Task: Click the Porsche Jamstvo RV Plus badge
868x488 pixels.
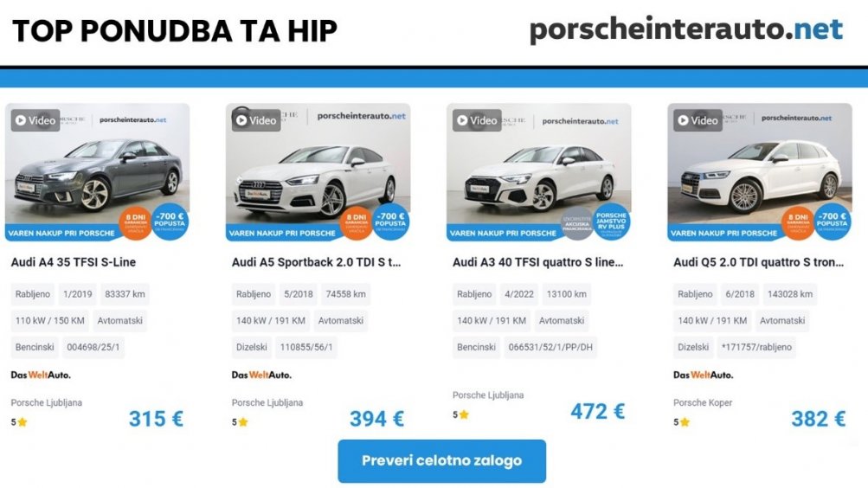Action: [611, 222]
